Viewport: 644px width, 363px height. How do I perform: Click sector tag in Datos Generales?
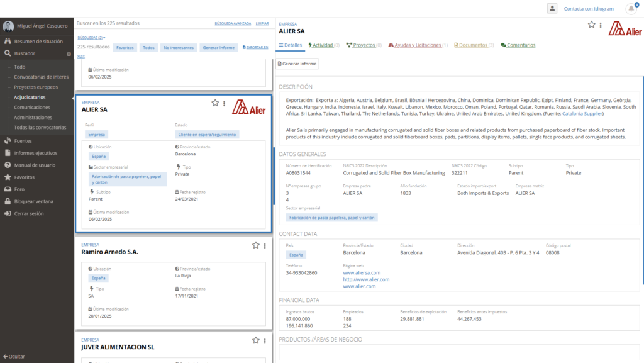pyautogui.click(x=331, y=218)
